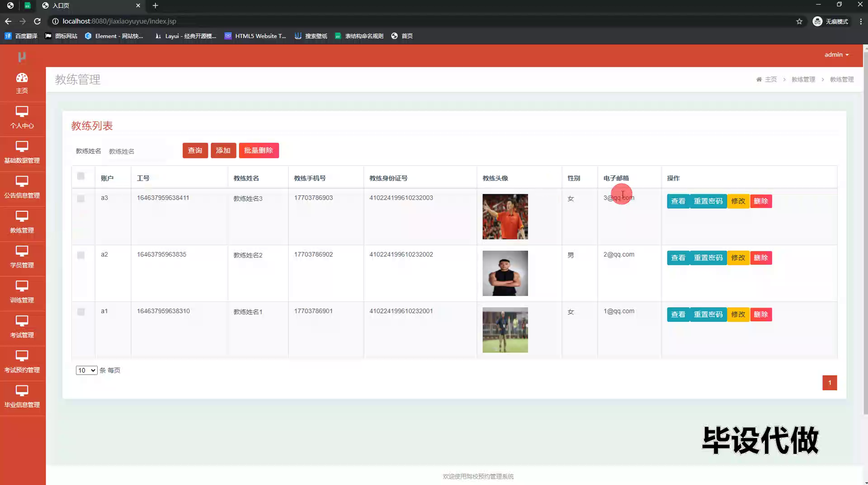Expand the admin user dropdown
This screenshot has height=485, width=868.
[836, 54]
